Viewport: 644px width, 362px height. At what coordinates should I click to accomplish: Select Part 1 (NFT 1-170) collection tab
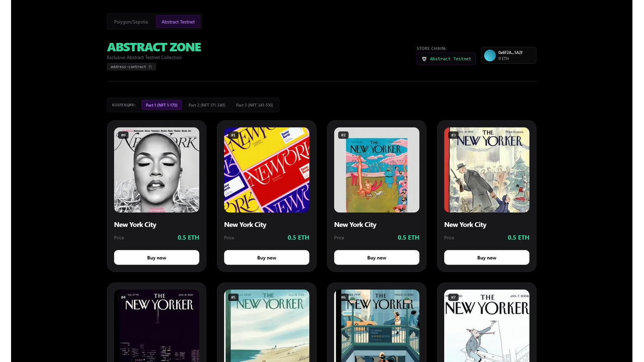162,105
